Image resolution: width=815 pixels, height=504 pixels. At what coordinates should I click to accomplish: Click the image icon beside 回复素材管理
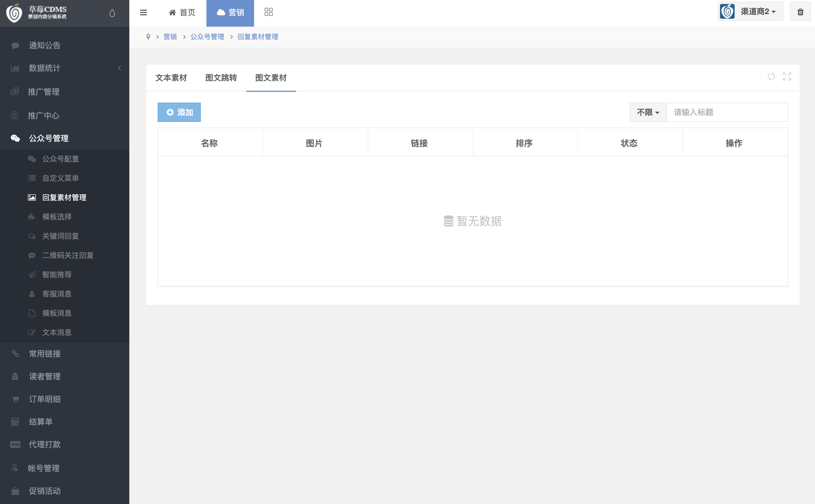tap(32, 197)
